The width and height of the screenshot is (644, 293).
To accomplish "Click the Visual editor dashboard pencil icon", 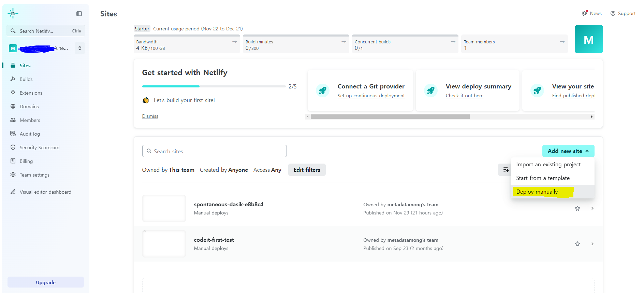I will [13, 192].
